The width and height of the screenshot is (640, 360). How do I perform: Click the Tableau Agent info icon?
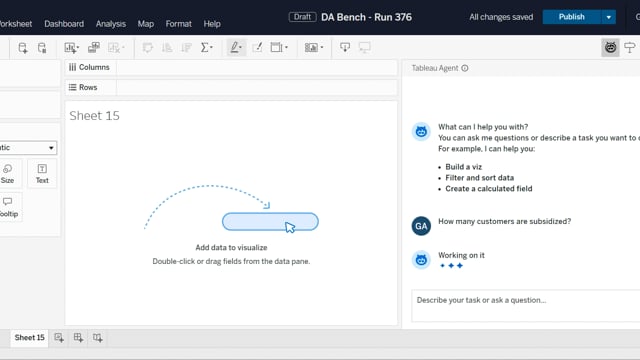click(464, 68)
